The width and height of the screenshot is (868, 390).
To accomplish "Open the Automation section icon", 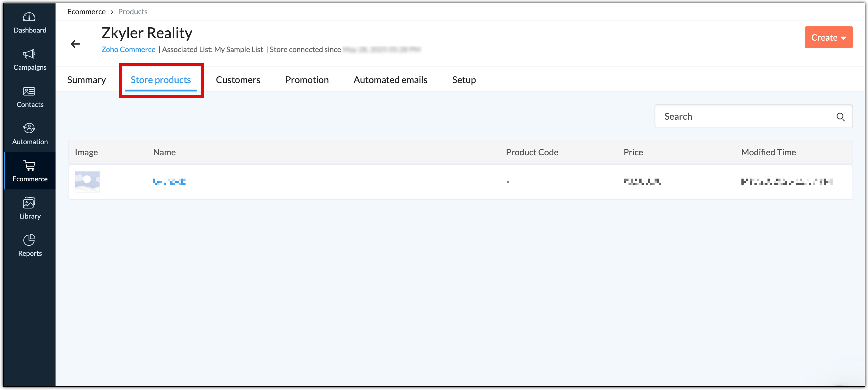I will [29, 128].
